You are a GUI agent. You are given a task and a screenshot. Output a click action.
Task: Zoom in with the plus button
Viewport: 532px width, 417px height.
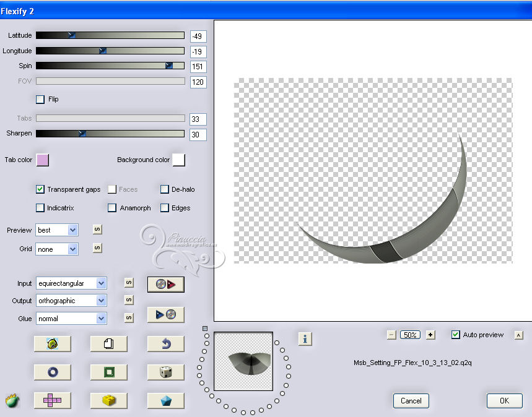(430, 335)
